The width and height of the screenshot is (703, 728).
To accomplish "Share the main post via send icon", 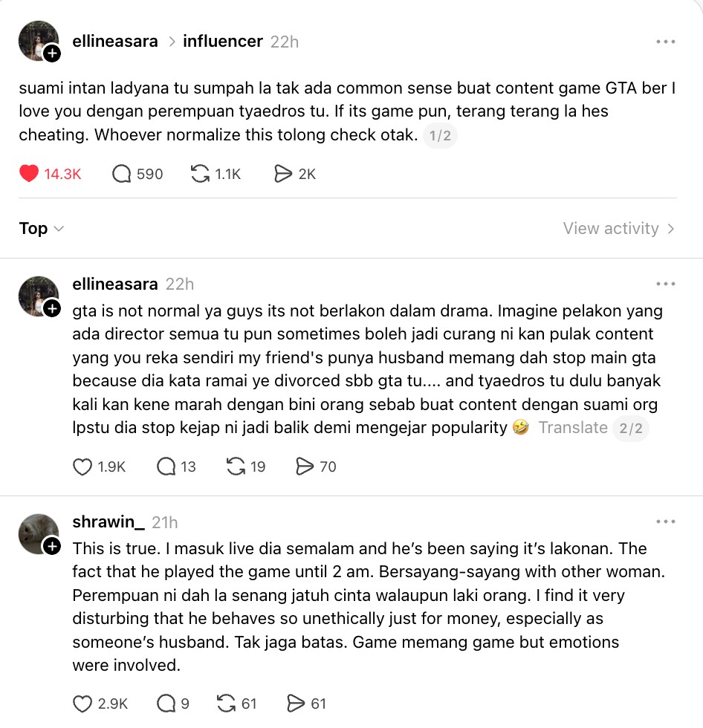I will point(283,174).
